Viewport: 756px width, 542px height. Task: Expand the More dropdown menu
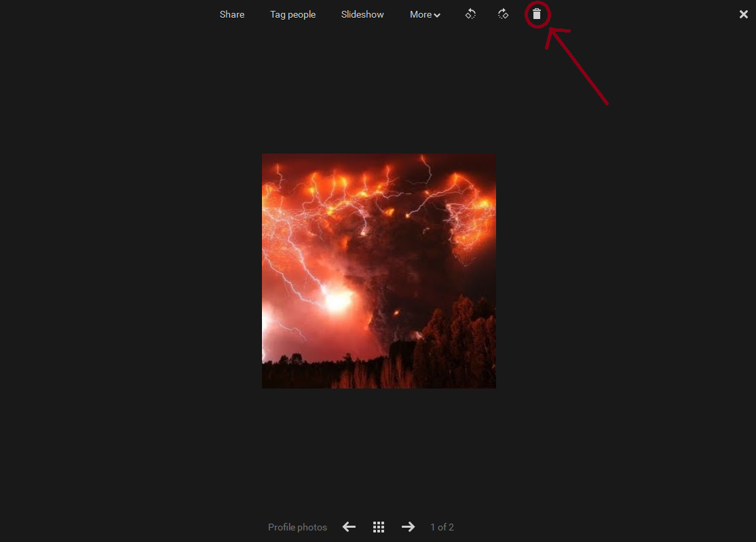pyautogui.click(x=425, y=14)
